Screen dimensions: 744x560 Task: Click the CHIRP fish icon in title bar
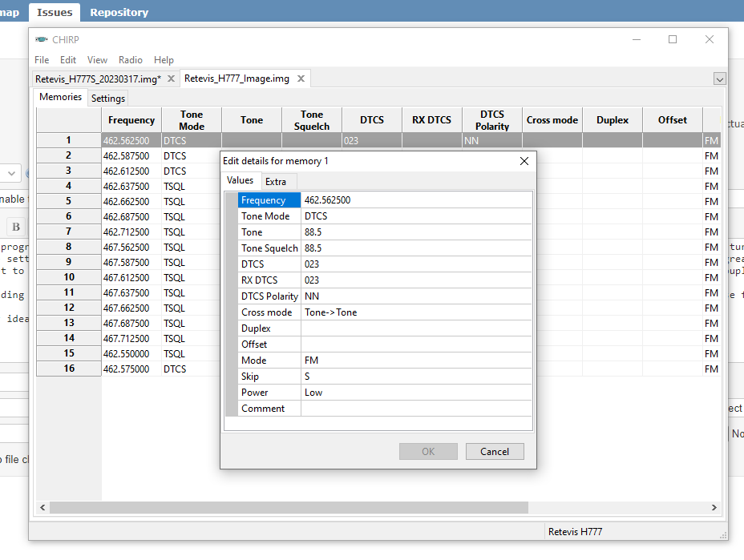[x=41, y=39]
